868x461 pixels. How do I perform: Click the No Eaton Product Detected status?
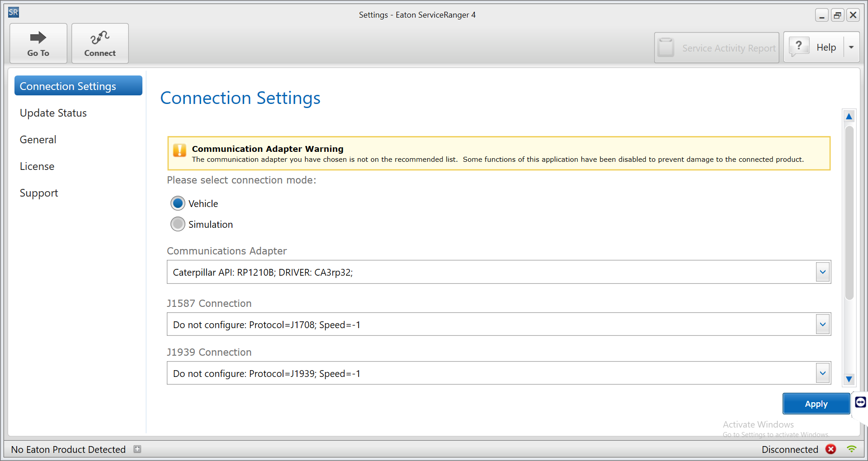click(x=68, y=449)
